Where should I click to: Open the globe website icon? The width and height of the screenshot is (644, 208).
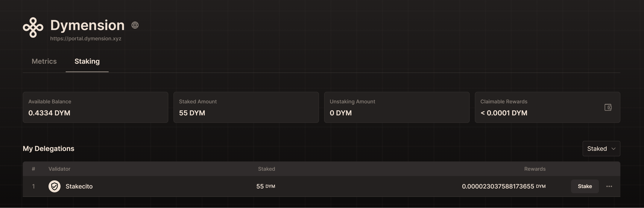pyautogui.click(x=135, y=25)
